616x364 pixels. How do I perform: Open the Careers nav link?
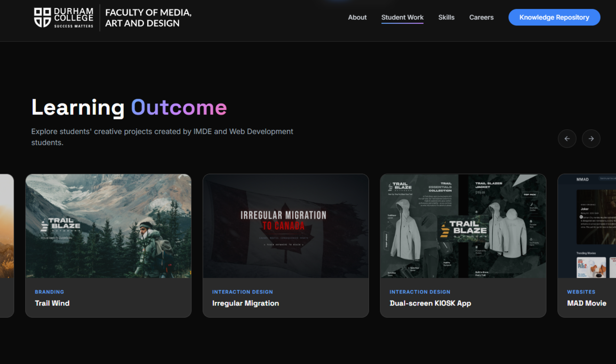point(481,17)
